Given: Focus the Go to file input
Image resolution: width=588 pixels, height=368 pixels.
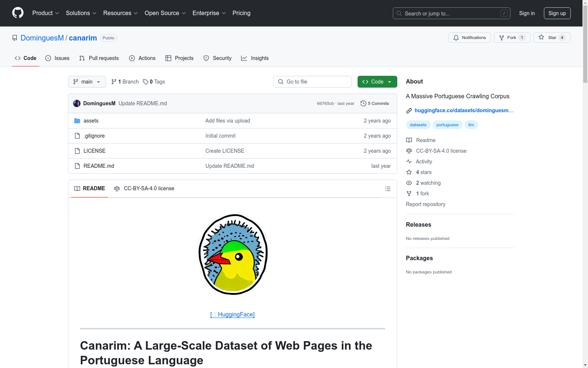Looking at the screenshot, I should click(312, 82).
